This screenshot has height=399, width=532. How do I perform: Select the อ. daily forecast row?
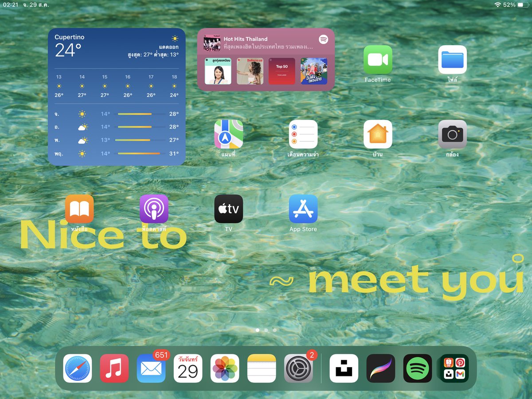pyautogui.click(x=117, y=127)
